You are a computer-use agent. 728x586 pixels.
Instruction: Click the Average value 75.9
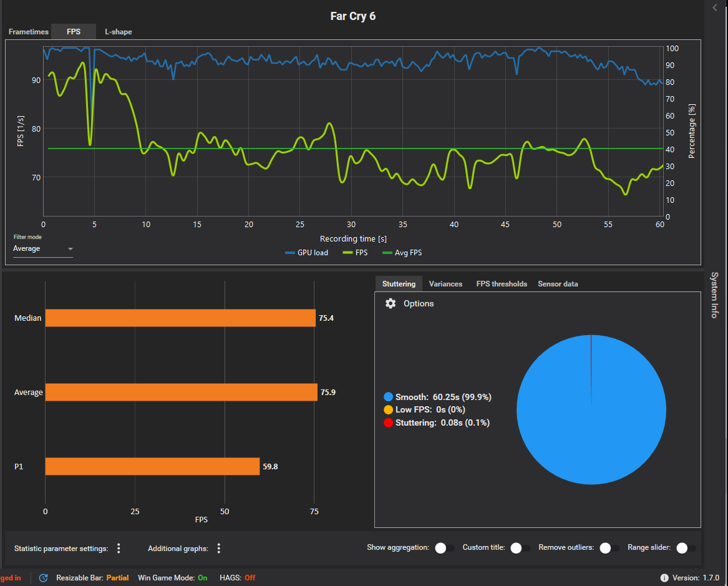(x=328, y=393)
